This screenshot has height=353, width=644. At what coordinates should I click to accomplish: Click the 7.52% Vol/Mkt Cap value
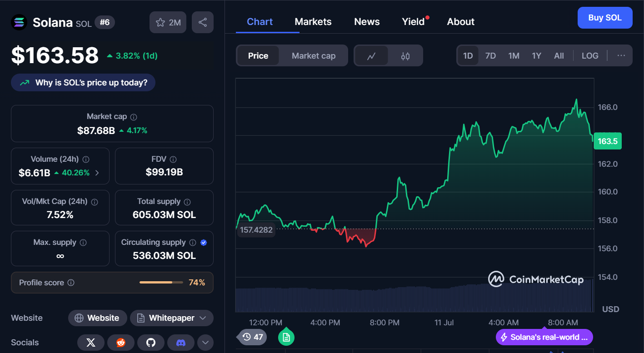point(60,214)
